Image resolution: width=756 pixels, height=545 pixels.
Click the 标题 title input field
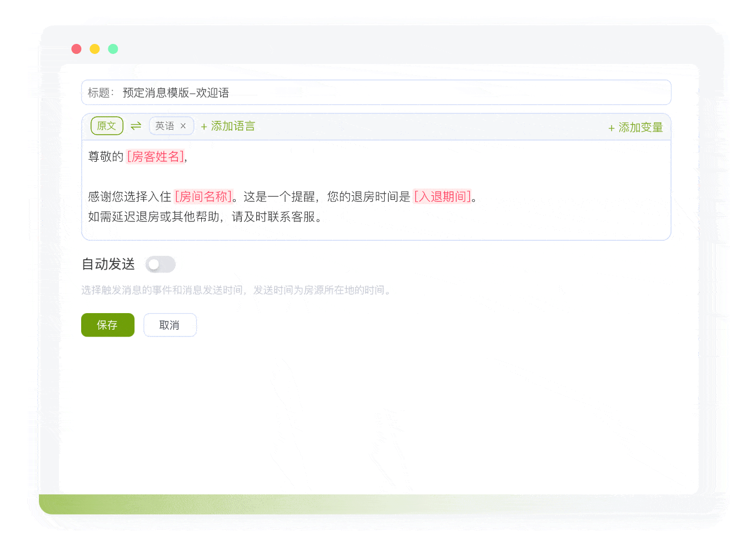(x=376, y=92)
